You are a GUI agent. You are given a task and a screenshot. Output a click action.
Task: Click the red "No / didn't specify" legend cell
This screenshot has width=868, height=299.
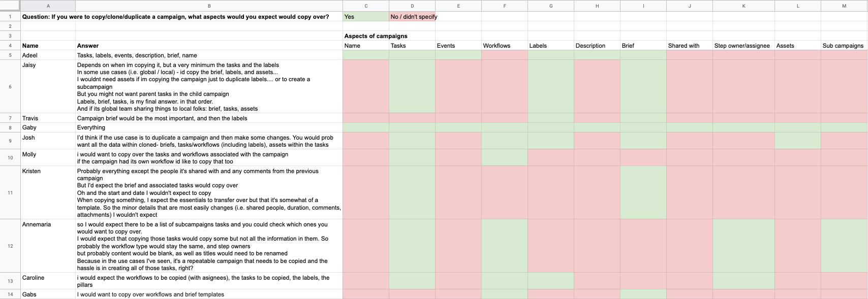coord(412,17)
